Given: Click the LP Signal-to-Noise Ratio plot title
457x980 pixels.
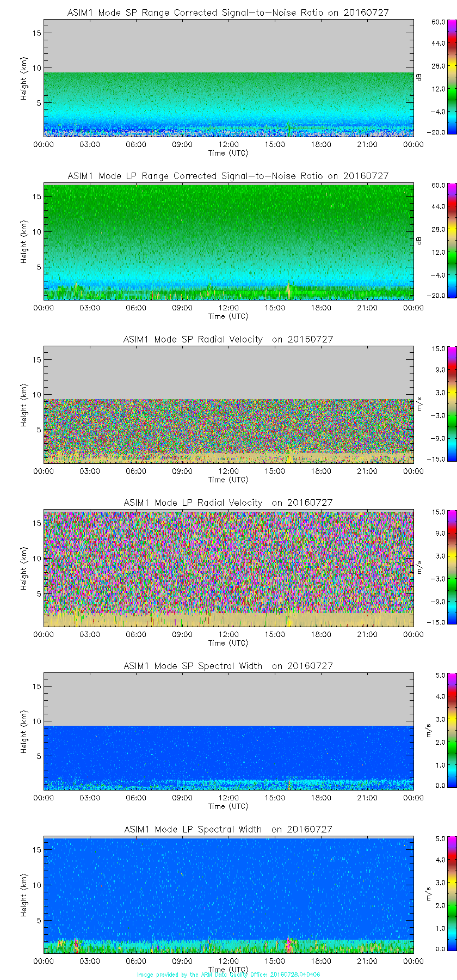Looking at the screenshot, I should tap(228, 176).
